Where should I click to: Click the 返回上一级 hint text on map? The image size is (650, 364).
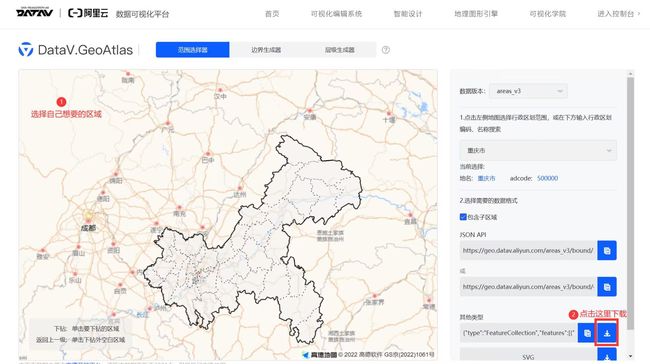point(80,340)
